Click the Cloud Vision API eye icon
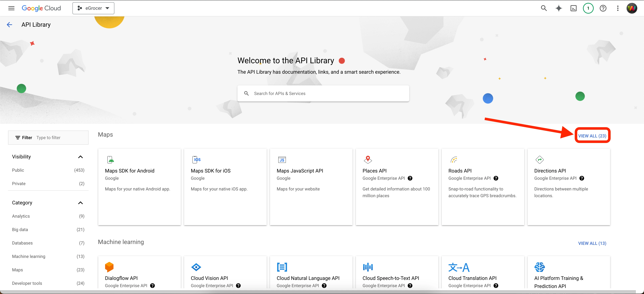Screen dimensions: 644x294 tap(196, 267)
